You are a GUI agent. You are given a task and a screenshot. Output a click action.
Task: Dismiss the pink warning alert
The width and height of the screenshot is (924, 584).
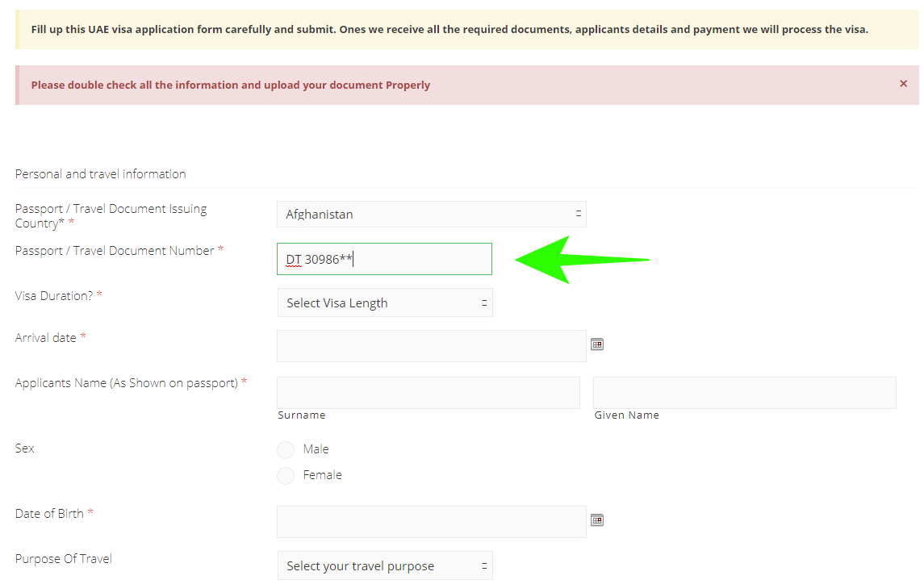[903, 83]
